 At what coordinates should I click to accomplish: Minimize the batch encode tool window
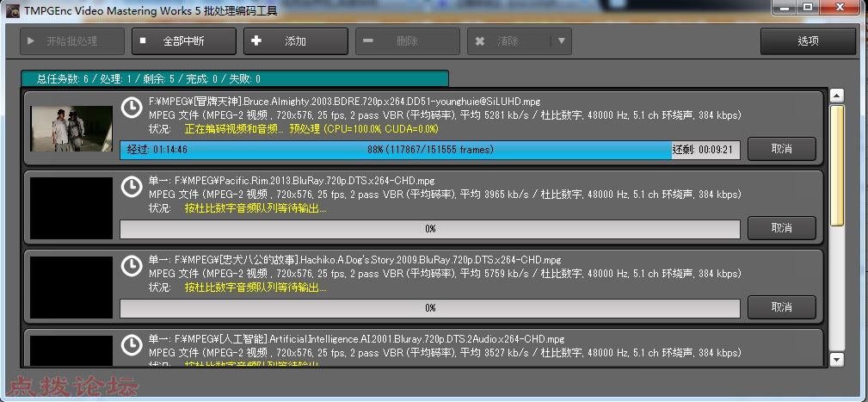(x=784, y=7)
